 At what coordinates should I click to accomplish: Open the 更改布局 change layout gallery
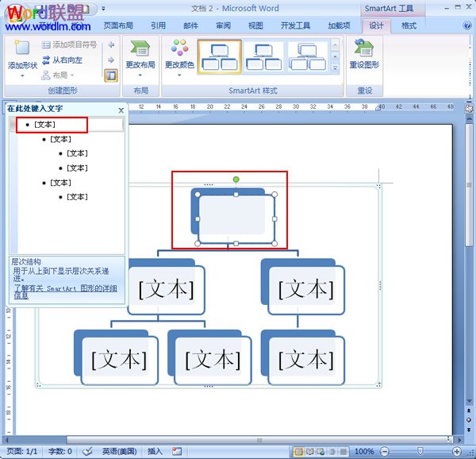point(140,58)
